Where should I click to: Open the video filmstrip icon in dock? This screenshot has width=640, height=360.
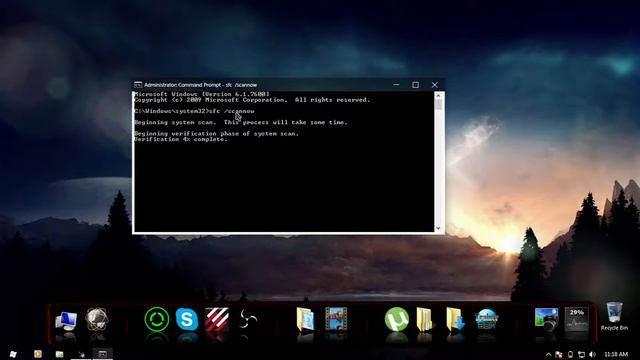coord(336,319)
